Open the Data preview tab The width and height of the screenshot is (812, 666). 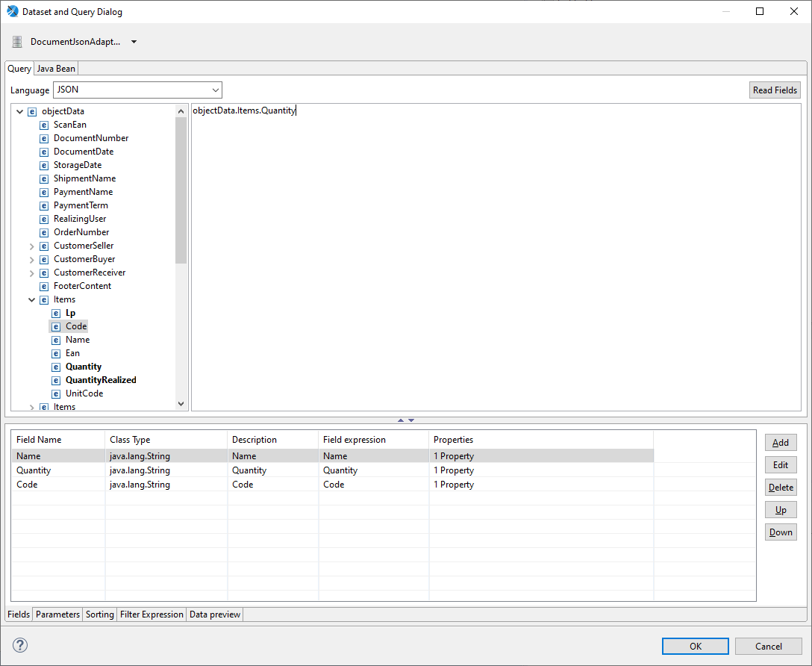[x=215, y=614]
